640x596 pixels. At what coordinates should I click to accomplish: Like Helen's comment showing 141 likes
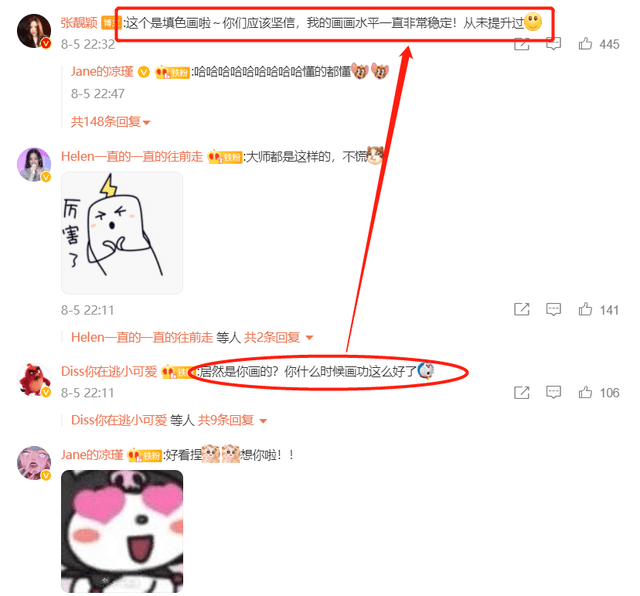pos(585,309)
